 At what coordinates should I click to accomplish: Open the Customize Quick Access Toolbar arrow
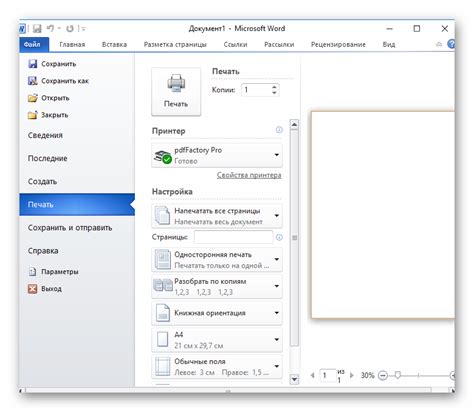click(x=83, y=29)
